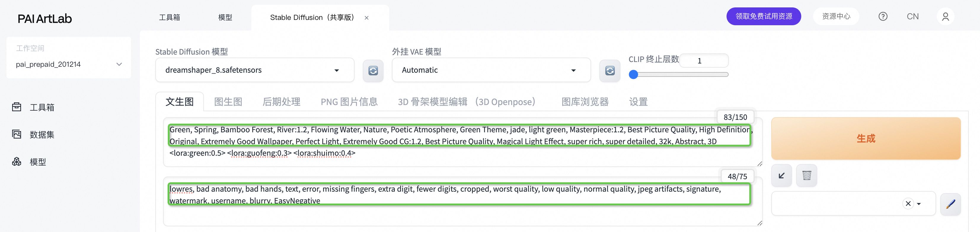Open 工具箱 in the left sidebar
This screenshot has width=980, height=232.
[x=42, y=107]
